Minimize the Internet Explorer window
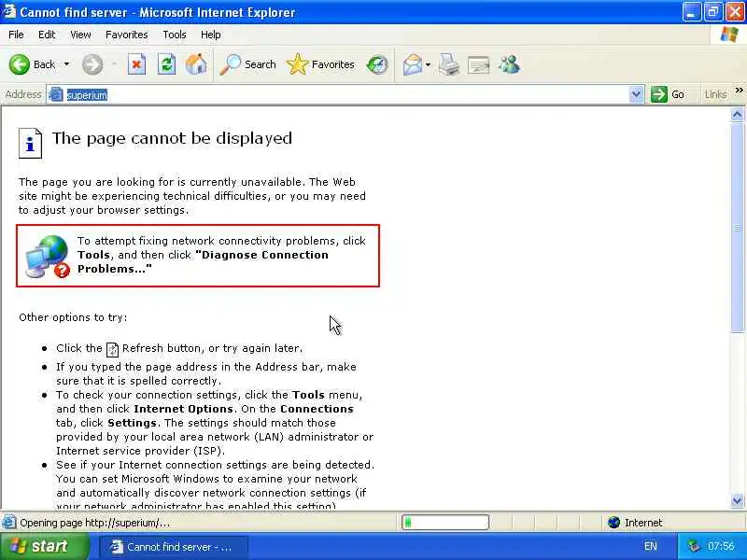The height and width of the screenshot is (560, 747). (691, 12)
